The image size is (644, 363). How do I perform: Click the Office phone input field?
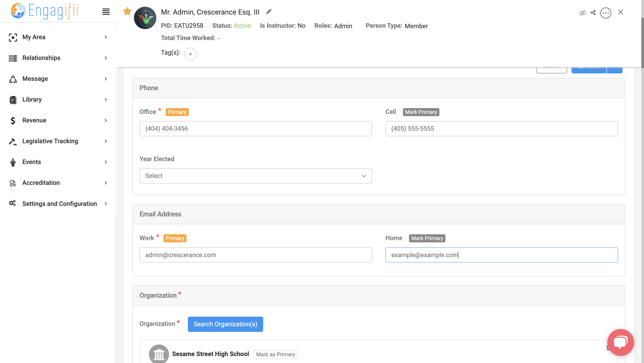pyautogui.click(x=256, y=129)
